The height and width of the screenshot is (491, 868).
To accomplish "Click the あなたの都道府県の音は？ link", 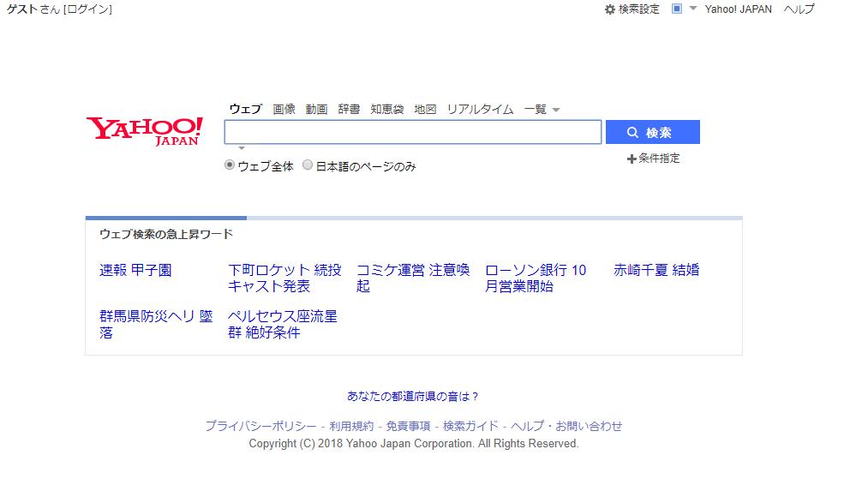I will click(412, 397).
